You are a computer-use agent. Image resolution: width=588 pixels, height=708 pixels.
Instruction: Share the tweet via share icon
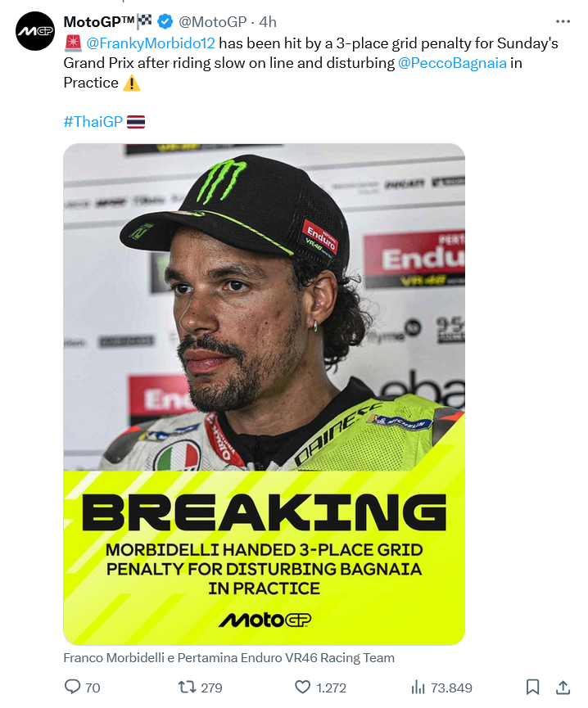pos(563,687)
